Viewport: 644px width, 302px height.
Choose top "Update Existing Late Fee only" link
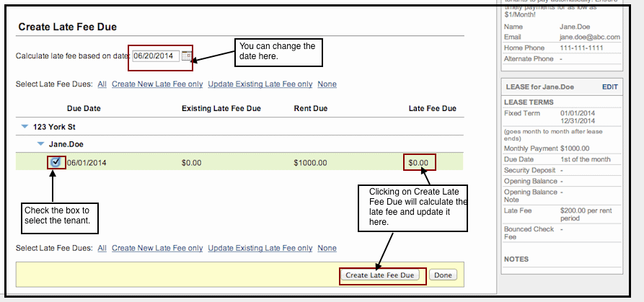tap(260, 84)
